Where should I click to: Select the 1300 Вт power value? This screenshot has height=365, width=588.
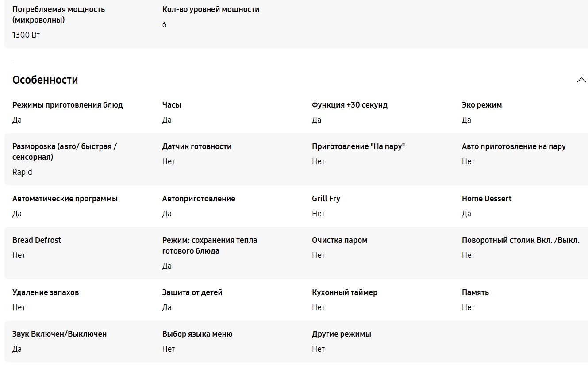[26, 35]
